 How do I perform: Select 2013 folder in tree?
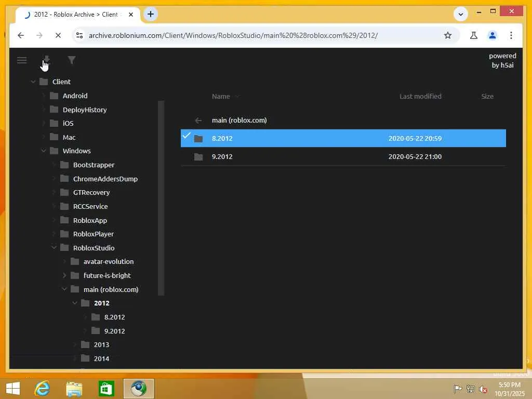101,345
